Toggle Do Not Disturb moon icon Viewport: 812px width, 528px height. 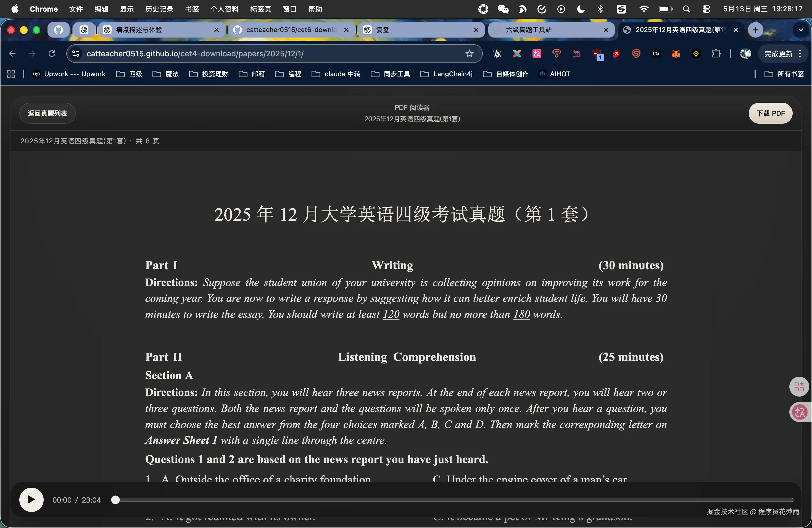click(x=581, y=9)
